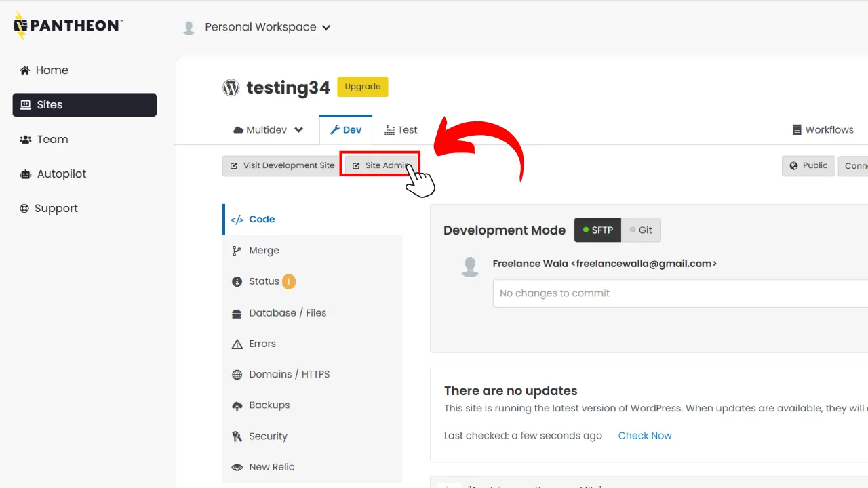Click the Dev wrench icon
The width and height of the screenshot is (868, 488).
tap(334, 130)
